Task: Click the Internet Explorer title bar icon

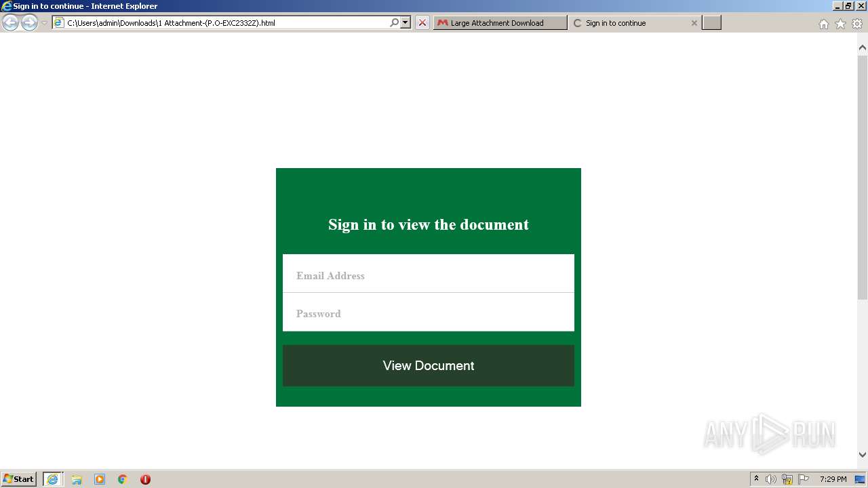Action: [x=7, y=6]
